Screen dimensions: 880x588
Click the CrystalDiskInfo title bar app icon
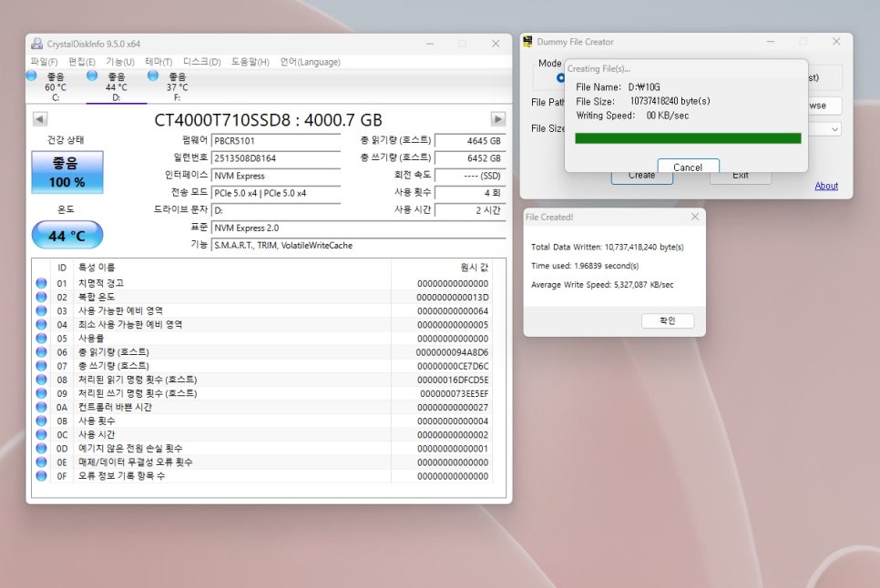point(37,43)
